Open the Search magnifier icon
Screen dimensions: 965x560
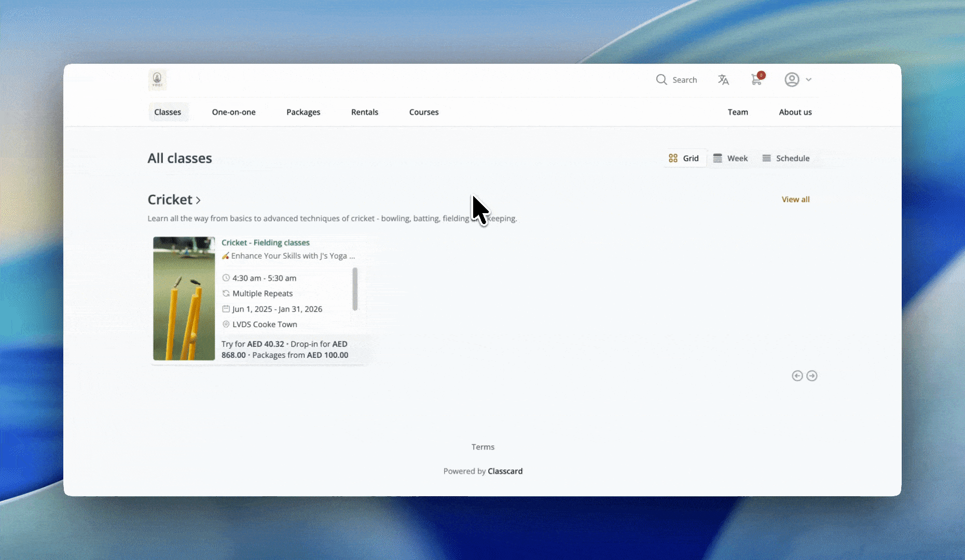pyautogui.click(x=661, y=79)
